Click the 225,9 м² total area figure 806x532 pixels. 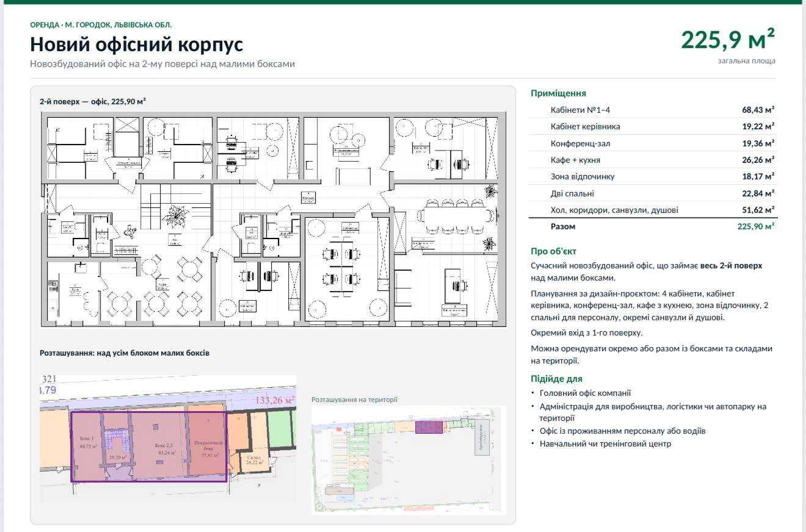click(728, 40)
